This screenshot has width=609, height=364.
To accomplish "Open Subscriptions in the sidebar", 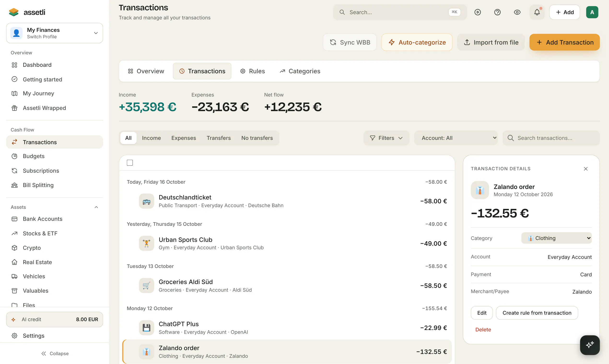I will click(54, 171).
